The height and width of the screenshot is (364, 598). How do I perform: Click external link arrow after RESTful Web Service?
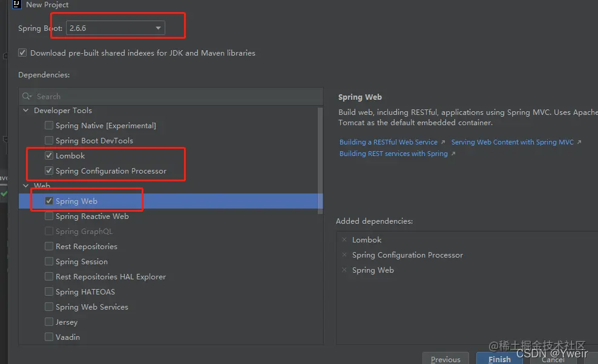click(443, 142)
